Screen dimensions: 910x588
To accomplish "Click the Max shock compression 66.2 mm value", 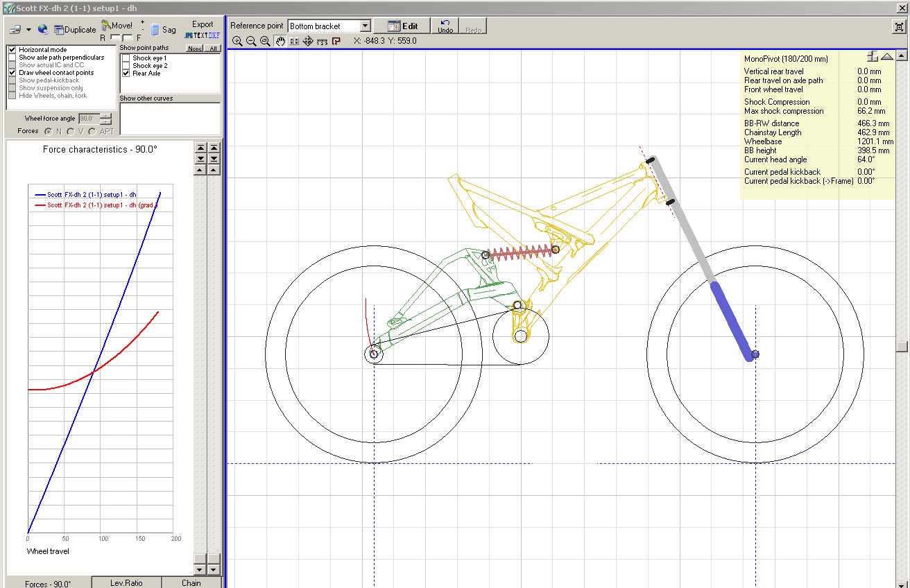I will point(871,111).
